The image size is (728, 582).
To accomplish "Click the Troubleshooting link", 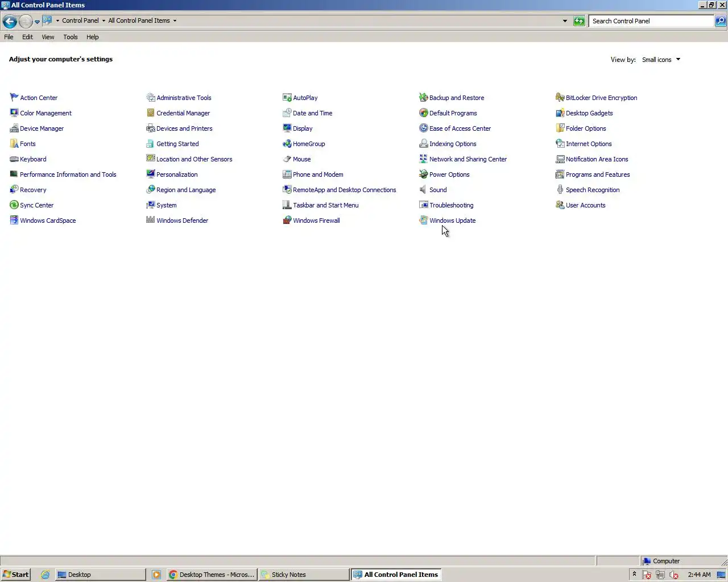I will click(451, 205).
